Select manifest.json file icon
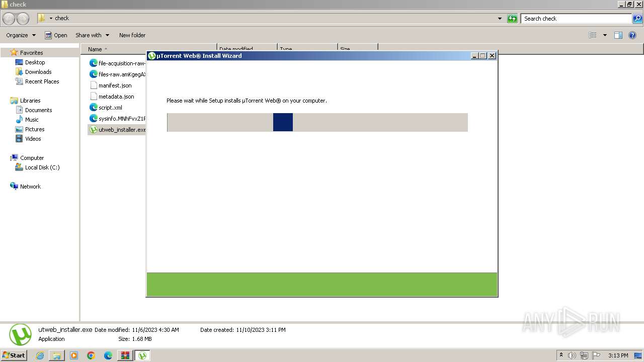This screenshot has width=644, height=362. pyautogui.click(x=93, y=85)
